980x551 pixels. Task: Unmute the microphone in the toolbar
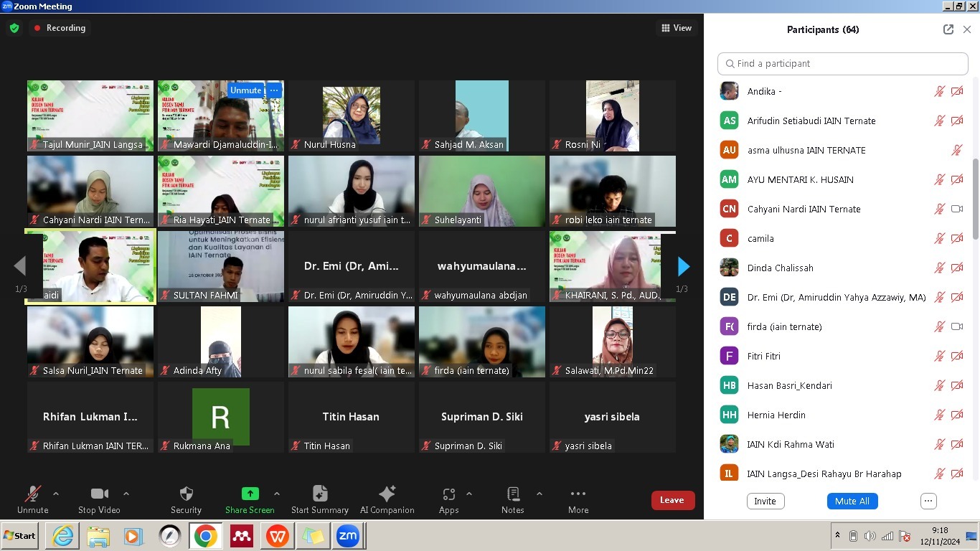[x=32, y=494]
